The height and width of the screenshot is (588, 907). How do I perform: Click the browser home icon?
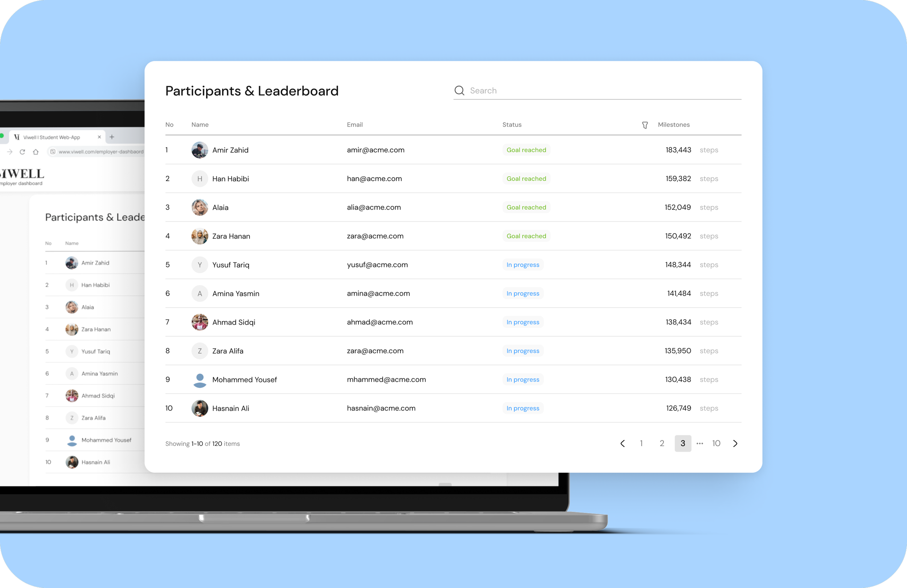[36, 152]
